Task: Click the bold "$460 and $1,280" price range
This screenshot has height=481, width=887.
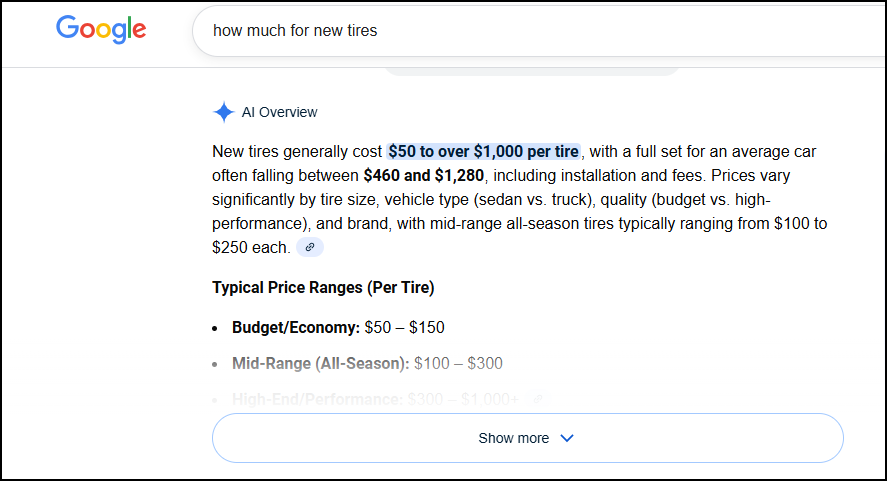Action: [x=423, y=175]
